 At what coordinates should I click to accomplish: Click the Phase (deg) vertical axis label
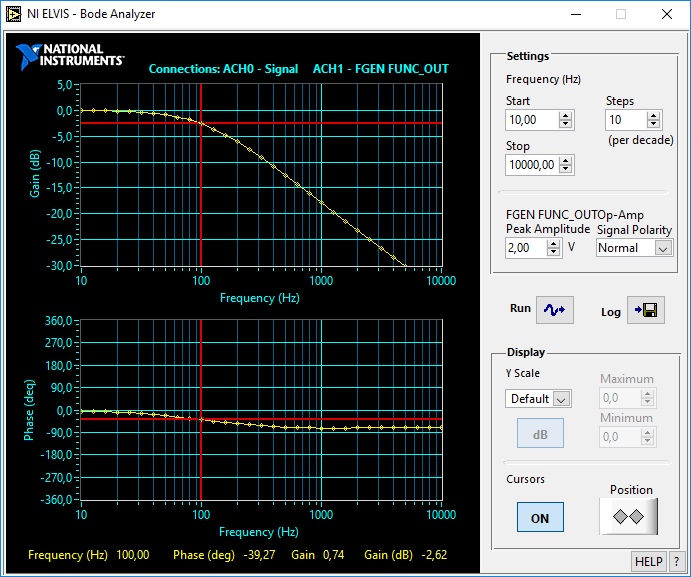click(x=29, y=410)
